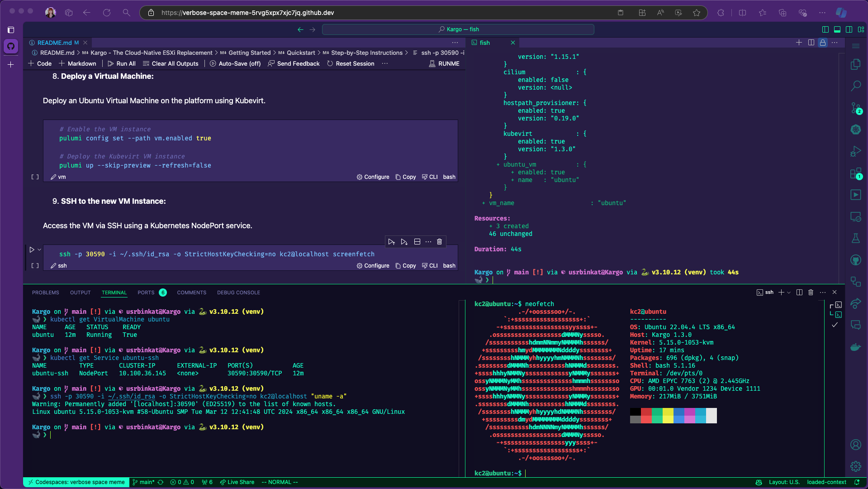Split the ssh cell
The width and height of the screenshot is (868, 489).
point(417,242)
